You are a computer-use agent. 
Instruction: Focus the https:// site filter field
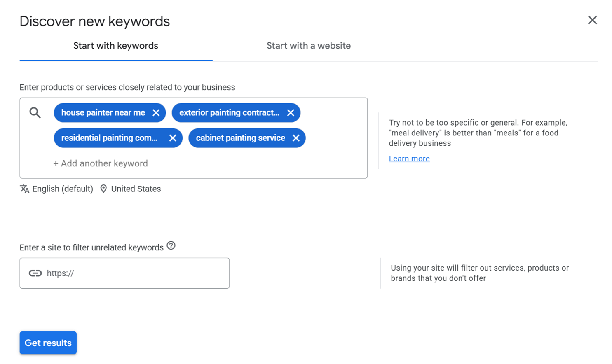point(124,273)
